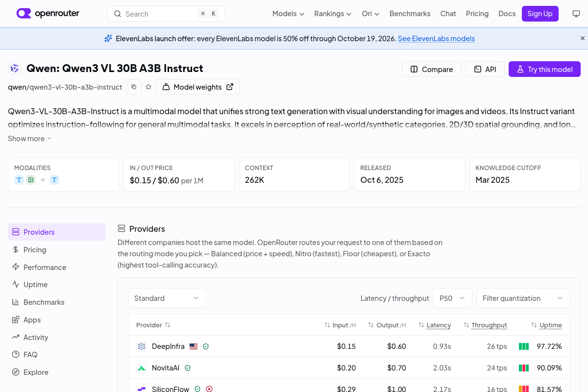Open the Filter quantization dropdown

coord(523,298)
